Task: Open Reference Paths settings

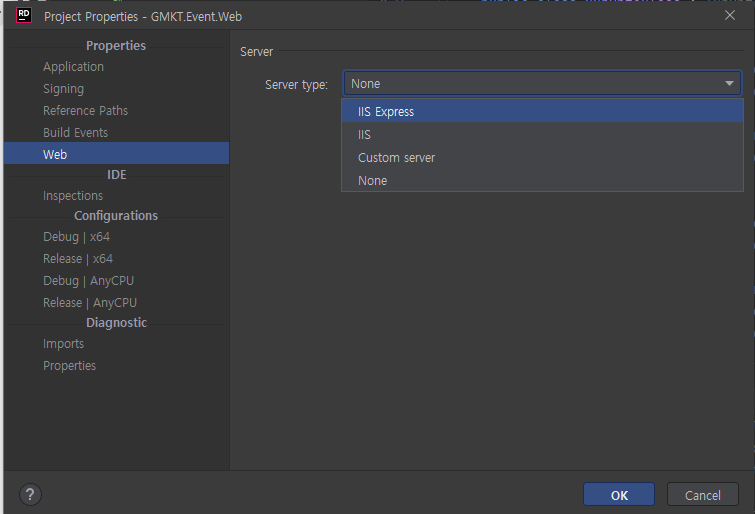Action: click(x=85, y=110)
